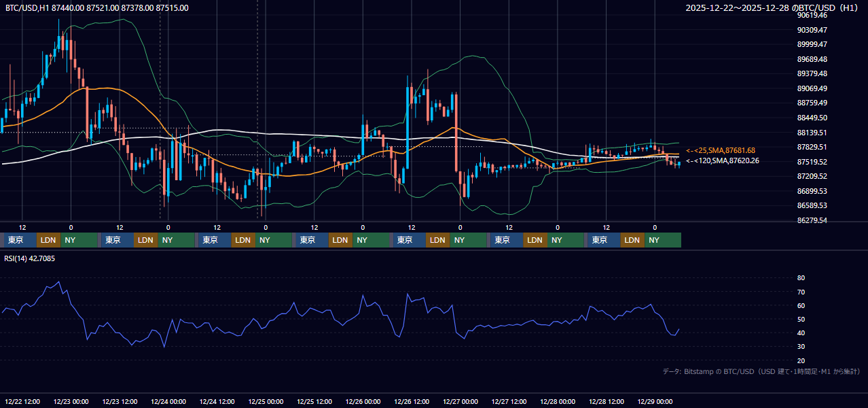Select the 12/23 00:00 time axis label
This screenshot has width=868, height=408.
point(71,402)
